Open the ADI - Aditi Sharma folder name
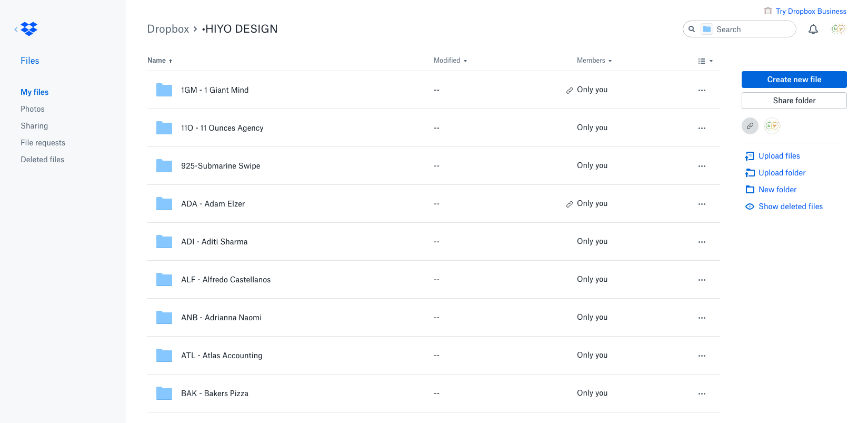 [214, 242]
